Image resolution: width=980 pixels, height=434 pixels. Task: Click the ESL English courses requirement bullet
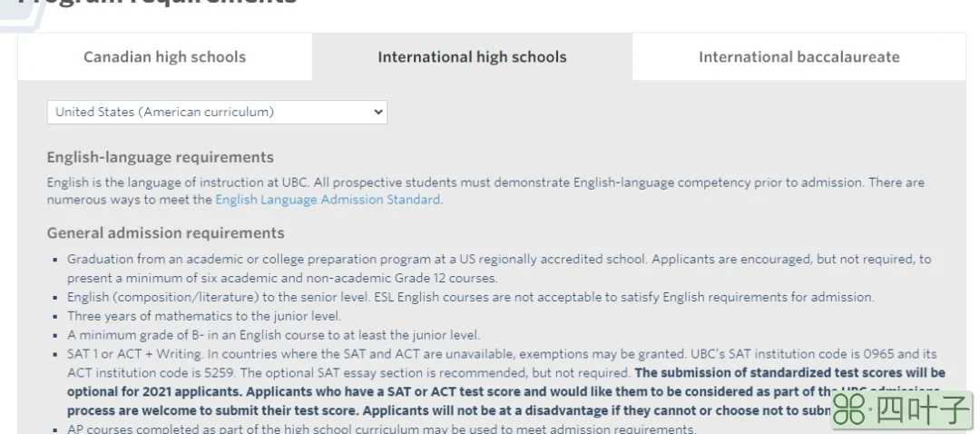click(x=471, y=297)
